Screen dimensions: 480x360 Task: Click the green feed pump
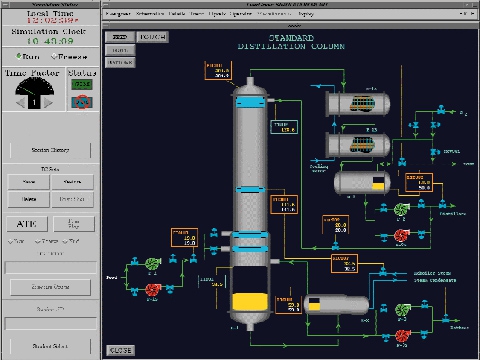[x=153, y=264]
